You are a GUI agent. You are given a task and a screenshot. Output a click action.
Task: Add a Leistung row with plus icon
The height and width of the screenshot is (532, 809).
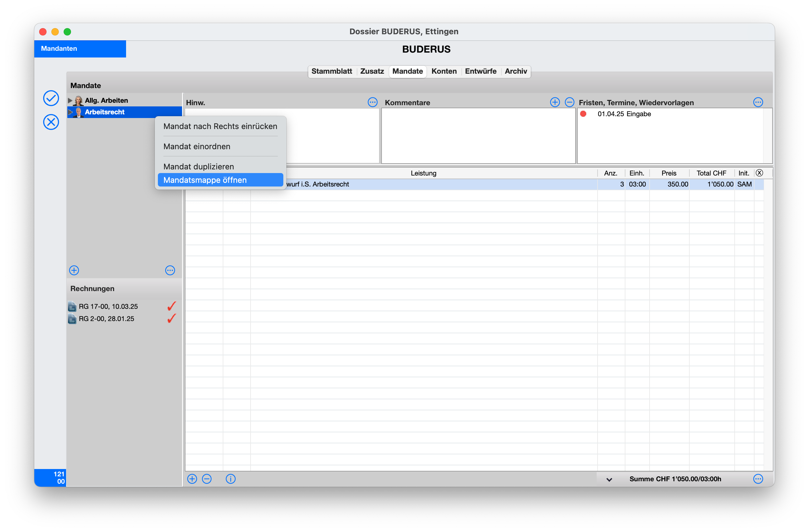[x=192, y=479]
